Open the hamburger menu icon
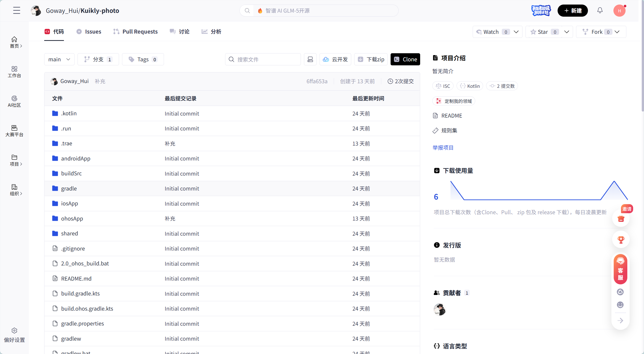The height and width of the screenshot is (354, 644). point(17,10)
